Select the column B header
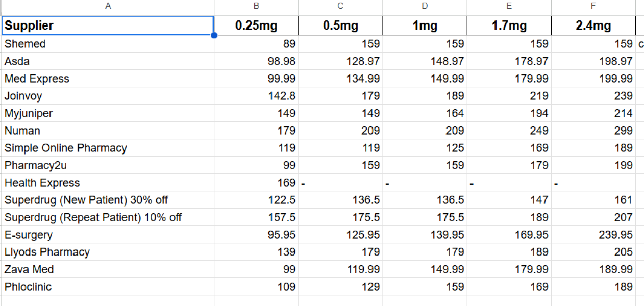This screenshot has height=306, width=644. (x=256, y=6)
